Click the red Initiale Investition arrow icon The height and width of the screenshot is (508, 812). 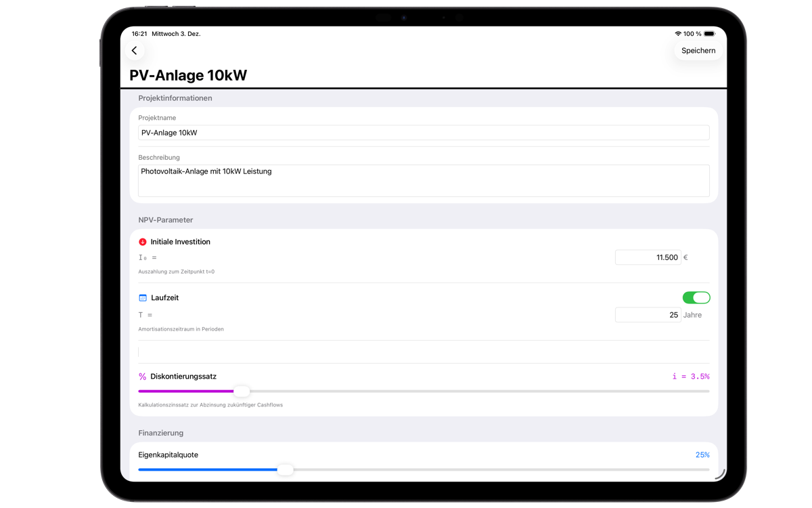[x=142, y=241]
